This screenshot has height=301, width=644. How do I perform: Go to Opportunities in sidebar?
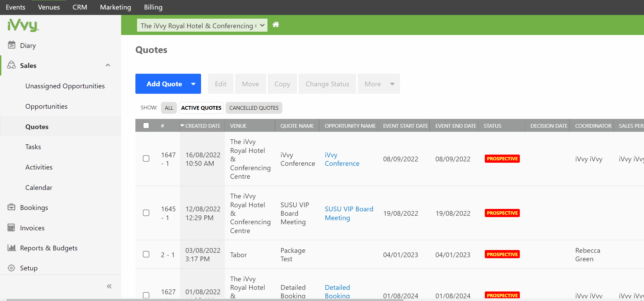pyautogui.click(x=46, y=106)
